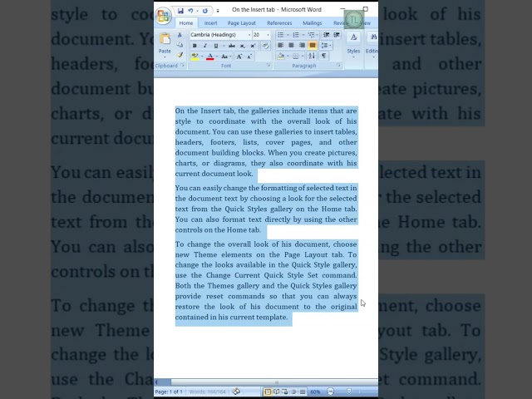Toggle the highlighted Justify alignment
Viewport: 532px width, 399px height.
[313, 46]
